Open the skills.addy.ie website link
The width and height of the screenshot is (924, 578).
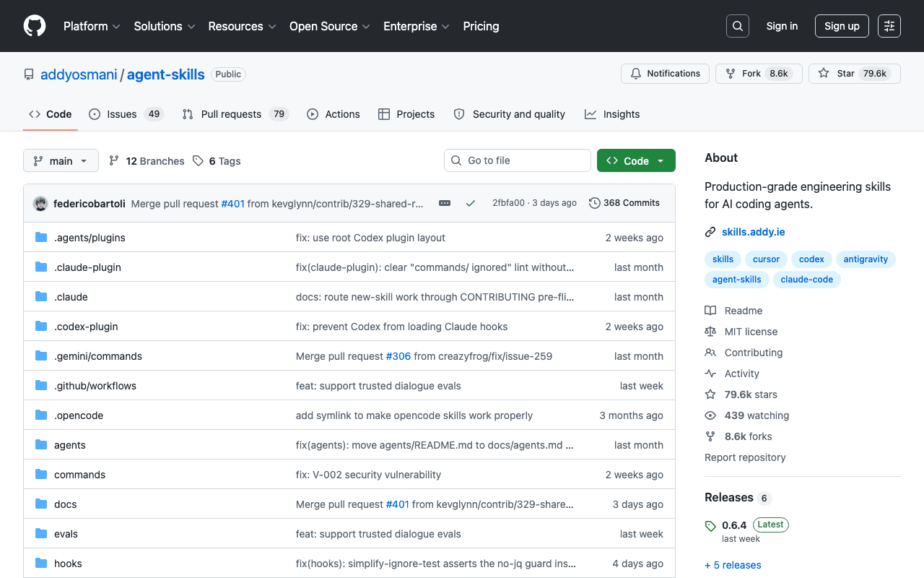(x=754, y=232)
